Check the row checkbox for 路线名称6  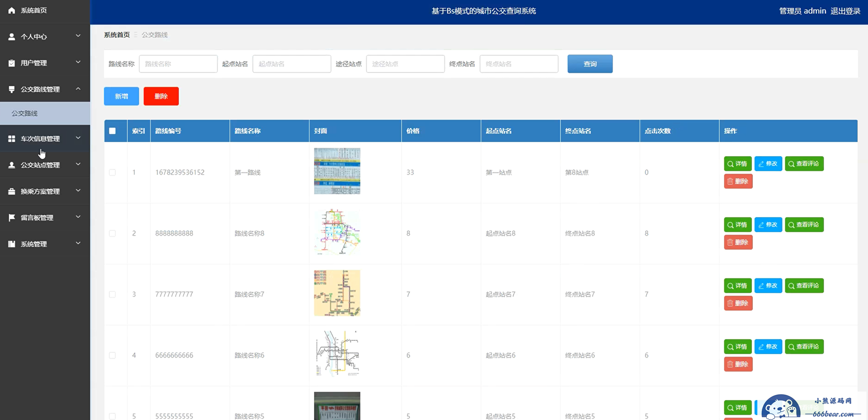coord(112,355)
